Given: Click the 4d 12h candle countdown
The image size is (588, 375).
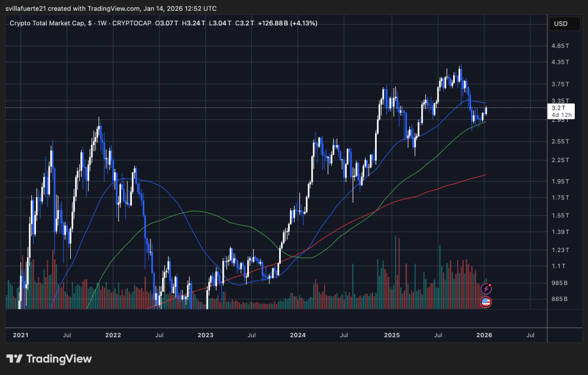Looking at the screenshot, I should coord(562,115).
